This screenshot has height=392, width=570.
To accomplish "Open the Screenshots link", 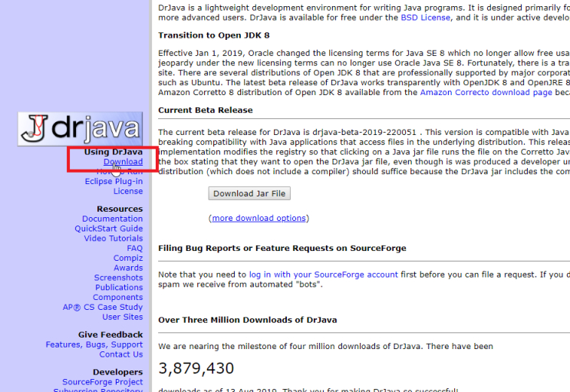I will click(118, 278).
